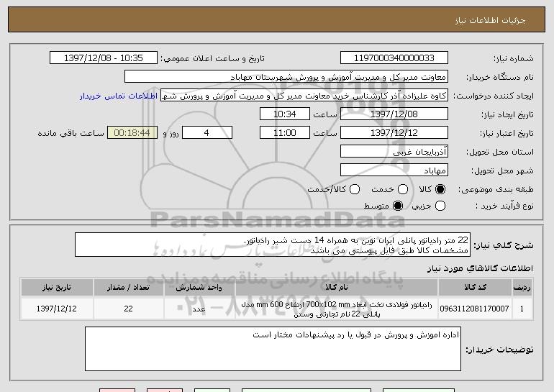Click product code 0963112081170007 cell
554x392 pixels.
(475, 309)
